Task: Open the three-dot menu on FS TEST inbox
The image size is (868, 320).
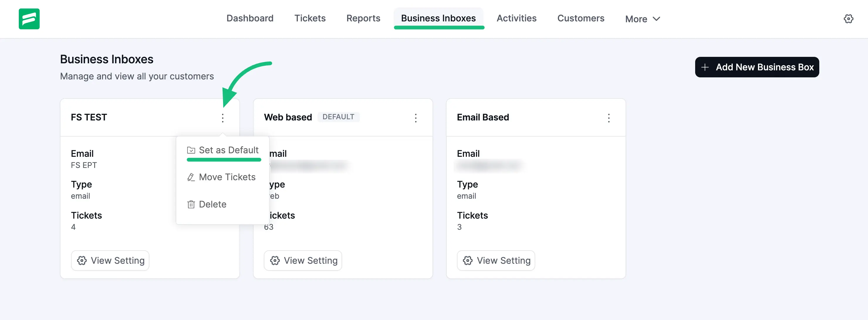Action: (x=223, y=118)
